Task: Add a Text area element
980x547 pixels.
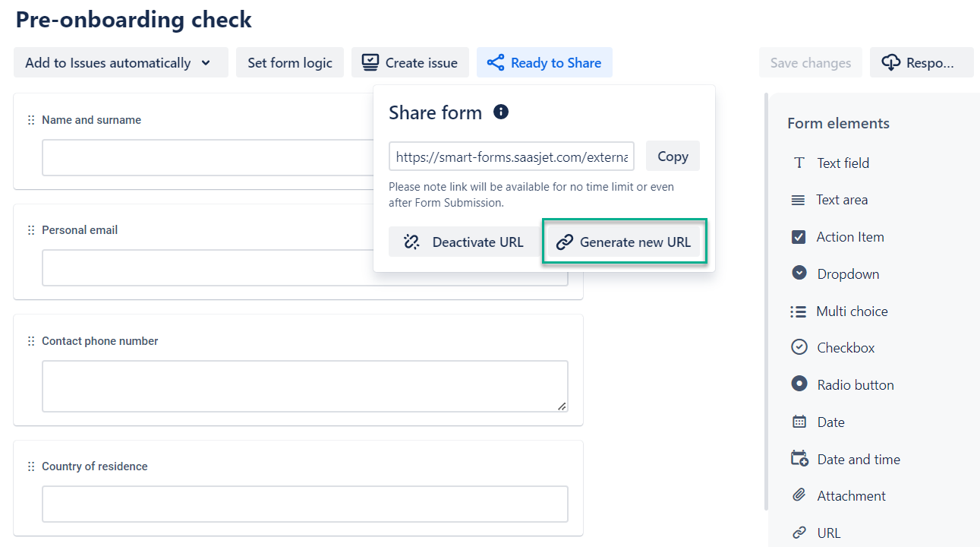Action: (841, 200)
